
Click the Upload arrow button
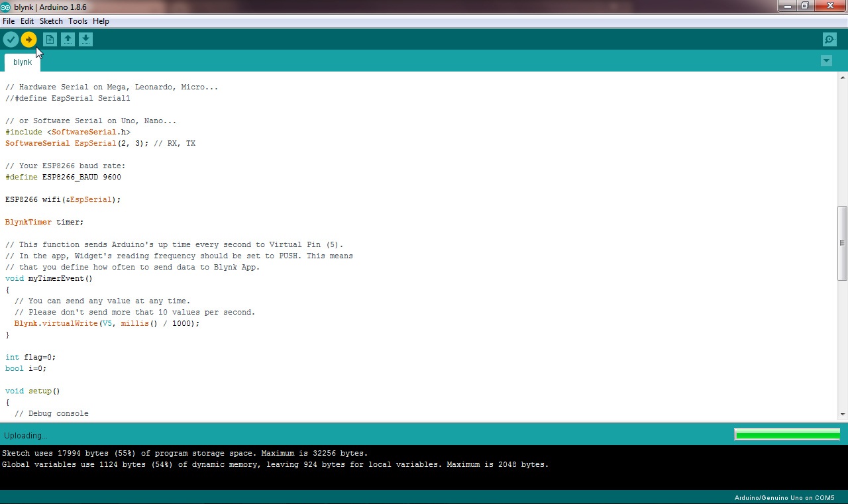pos(28,40)
